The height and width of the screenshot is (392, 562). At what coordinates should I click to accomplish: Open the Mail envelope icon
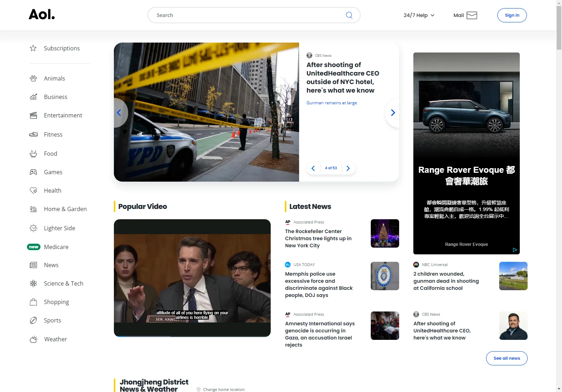pos(472,15)
